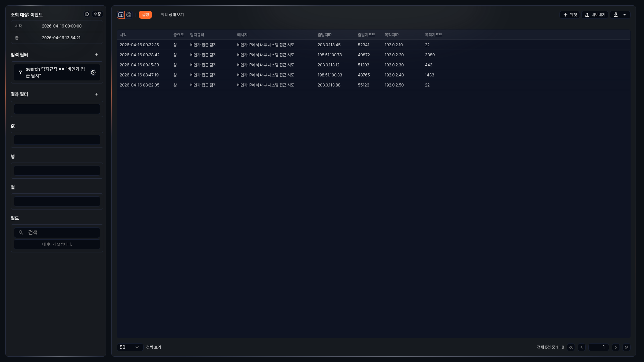Click the info icon beside 조회 대상
Image resolution: width=644 pixels, height=362 pixels.
tap(87, 14)
